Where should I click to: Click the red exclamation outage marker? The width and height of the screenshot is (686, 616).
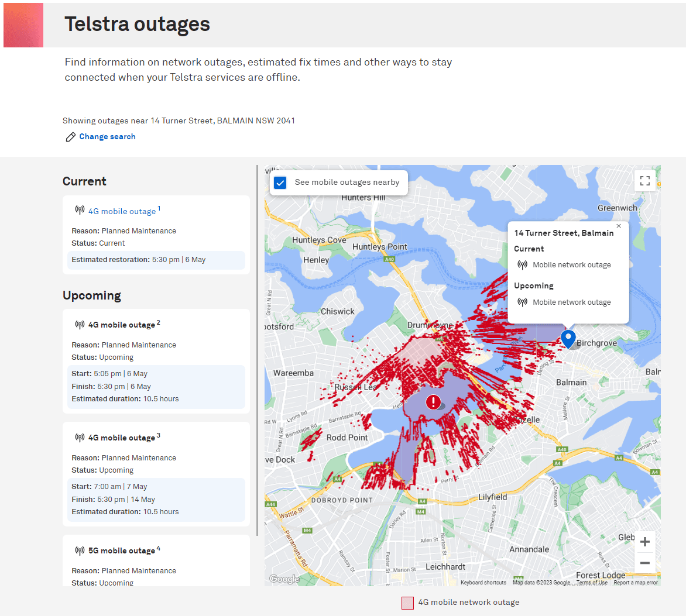[x=433, y=402]
